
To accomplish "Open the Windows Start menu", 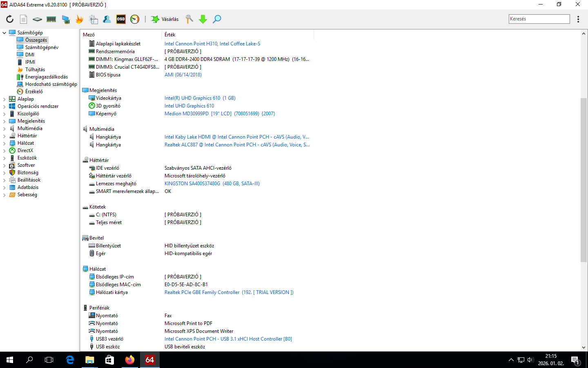I will pos(10,360).
